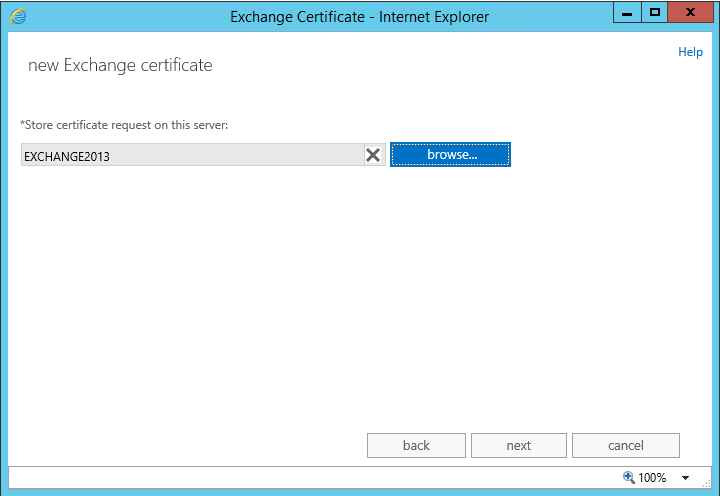The image size is (720, 496).
Task: Click the 'Store certificate request on this server' label
Action: point(124,124)
